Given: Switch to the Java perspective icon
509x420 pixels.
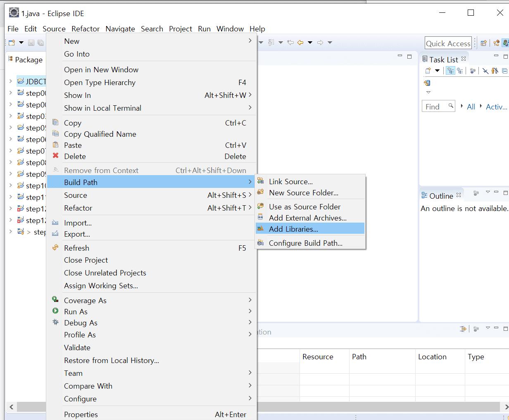Looking at the screenshot, I should (505, 43).
